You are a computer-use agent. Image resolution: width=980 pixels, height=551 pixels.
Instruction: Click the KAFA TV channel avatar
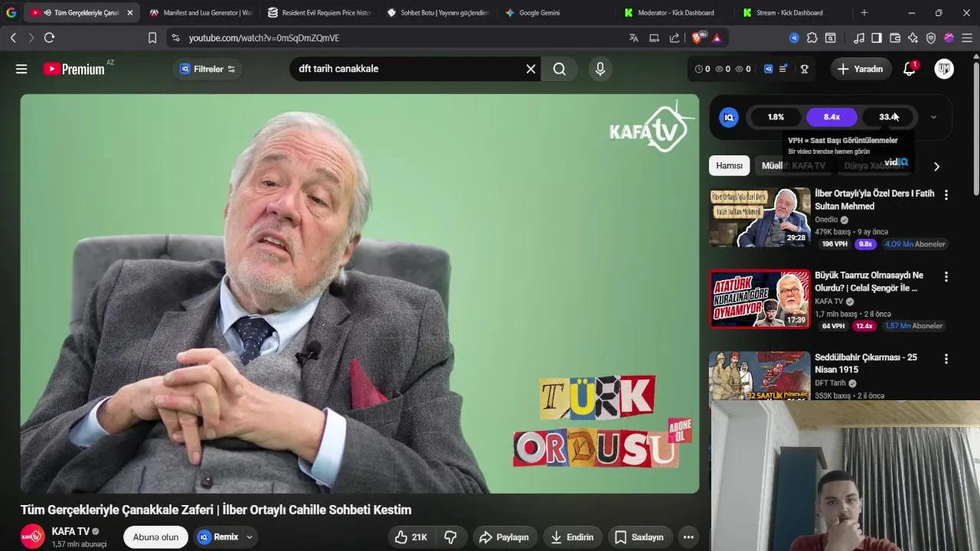coord(32,536)
